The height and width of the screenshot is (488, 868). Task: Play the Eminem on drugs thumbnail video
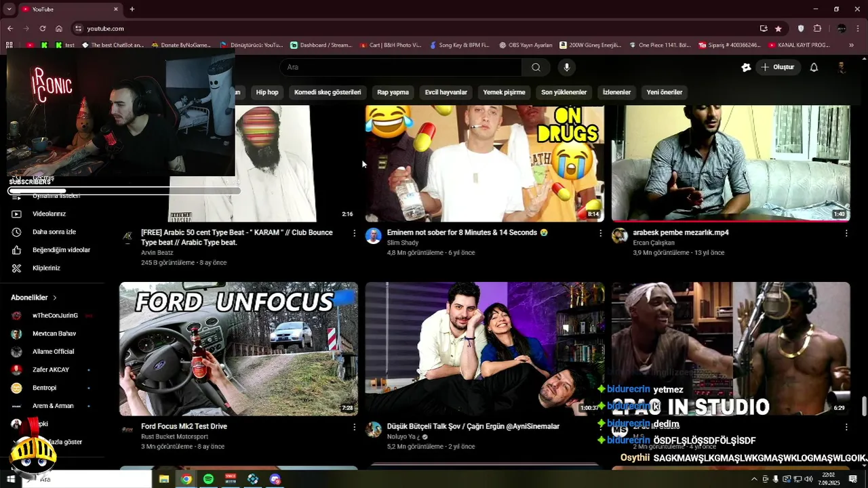(484, 163)
